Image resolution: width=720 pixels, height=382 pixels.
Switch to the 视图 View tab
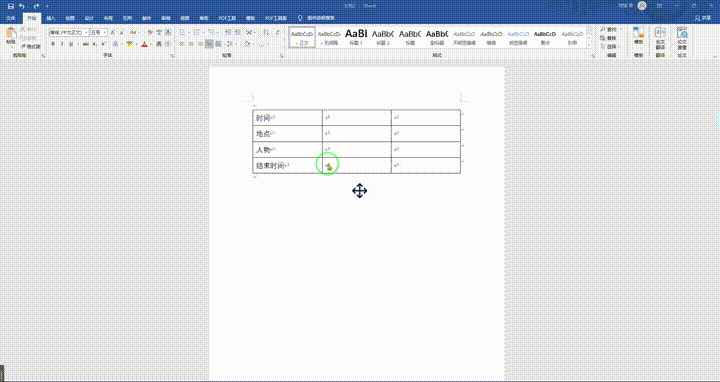(185, 18)
